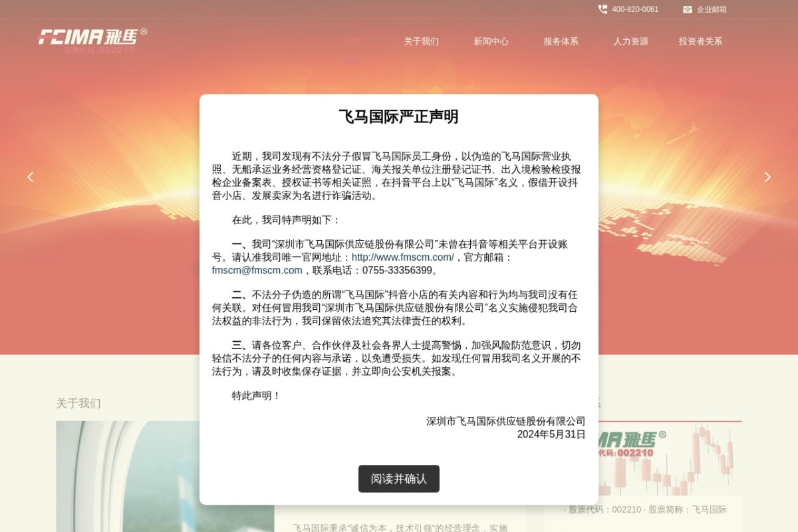This screenshot has height=532, width=798.
Task: Click the 关于我们 section heading below banner
Action: tap(78, 404)
